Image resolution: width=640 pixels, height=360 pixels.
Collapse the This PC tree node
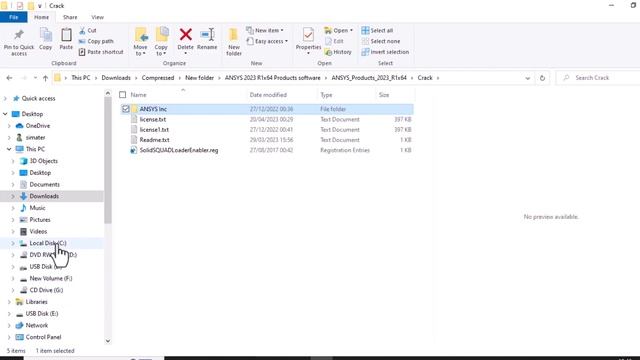coord(9,149)
